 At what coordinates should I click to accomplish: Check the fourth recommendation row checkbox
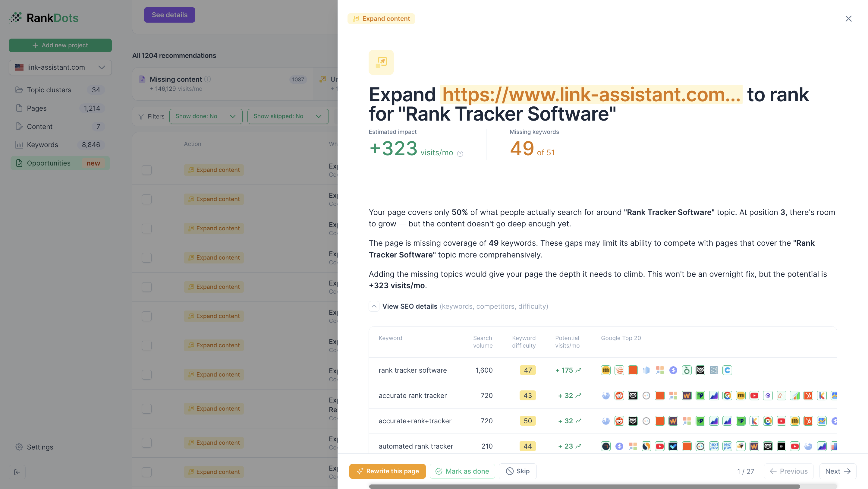(146, 258)
